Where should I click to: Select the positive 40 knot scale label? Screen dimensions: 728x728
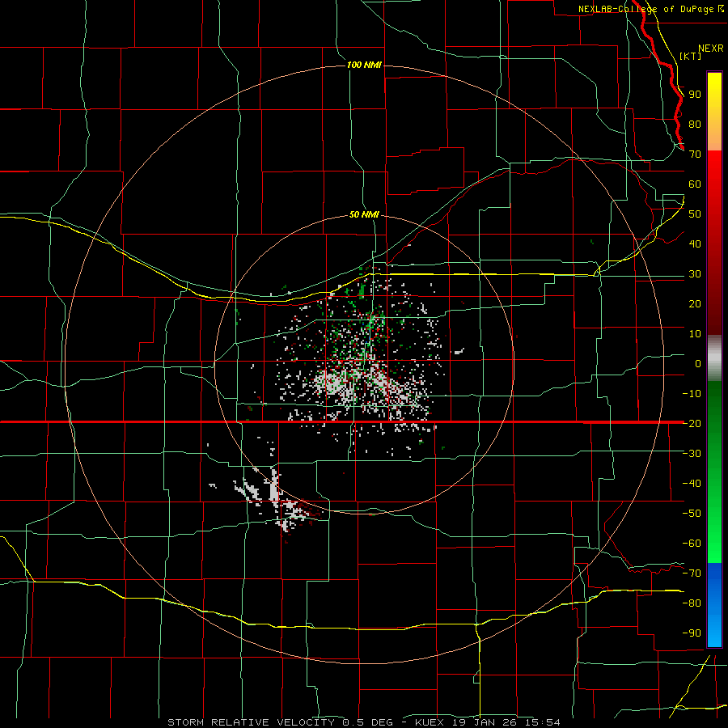695,244
